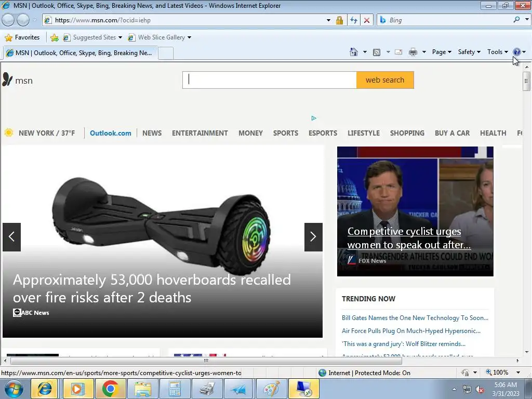Click next slide arrow on carousel
The image size is (532, 399).
pos(313,237)
